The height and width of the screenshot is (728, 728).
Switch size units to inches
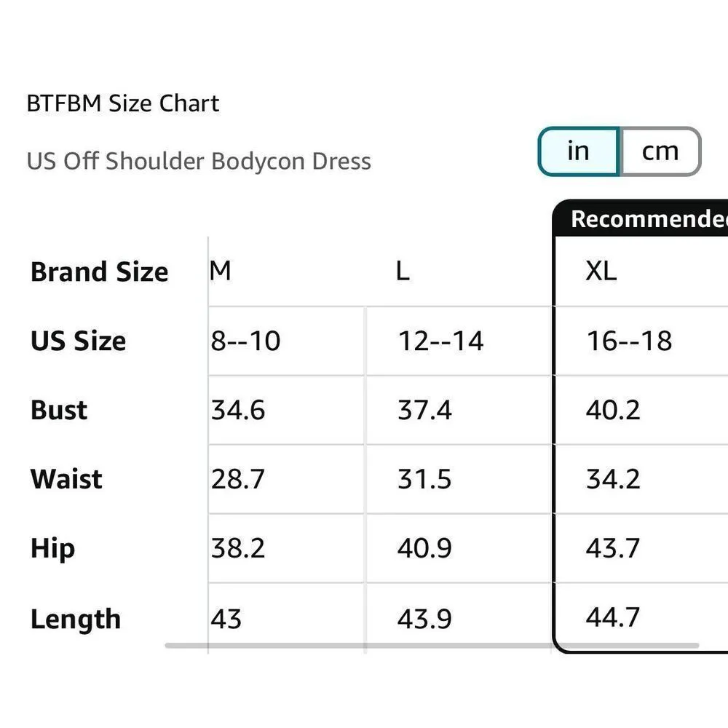point(578,151)
